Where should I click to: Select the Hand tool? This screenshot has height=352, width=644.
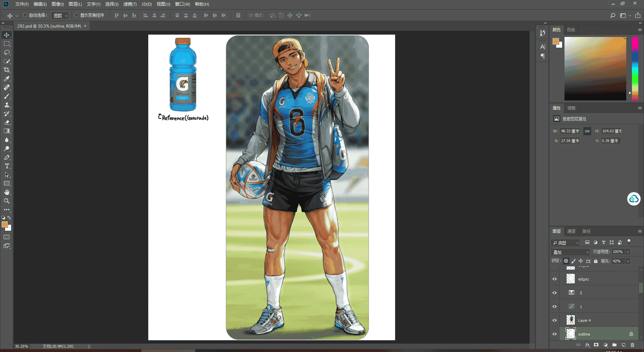click(x=7, y=192)
